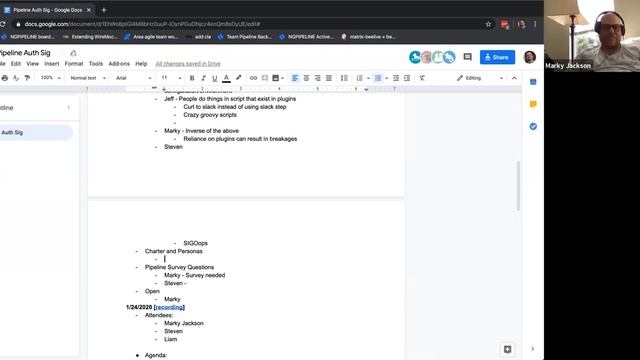Set justified text alignment
The width and height of the screenshot is (640, 360).
pyautogui.click(x=329, y=78)
